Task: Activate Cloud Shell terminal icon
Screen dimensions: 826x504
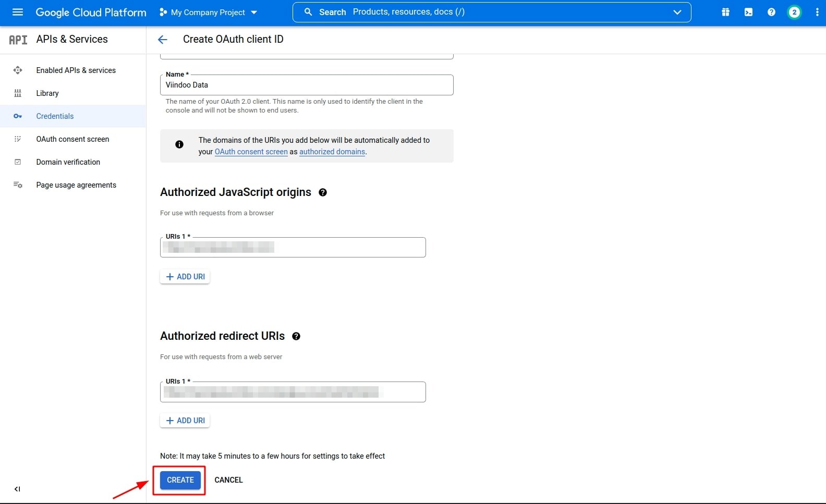Action: (x=748, y=12)
